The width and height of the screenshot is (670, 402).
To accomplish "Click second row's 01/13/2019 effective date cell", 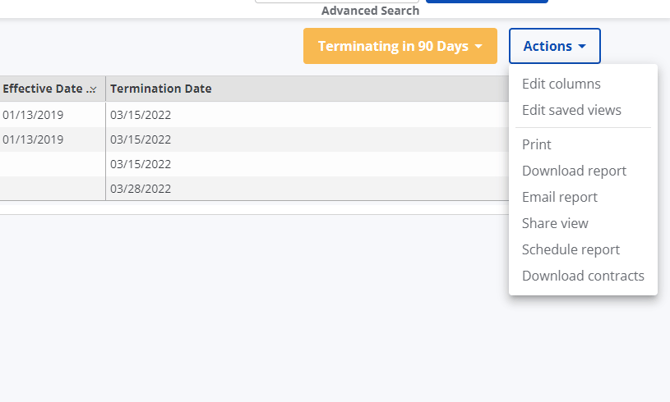I will pyautogui.click(x=33, y=140).
